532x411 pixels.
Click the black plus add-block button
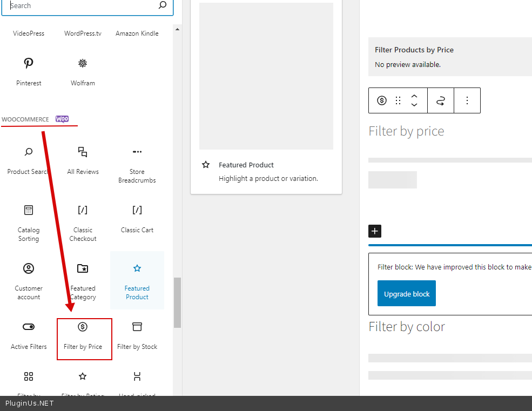[375, 231]
